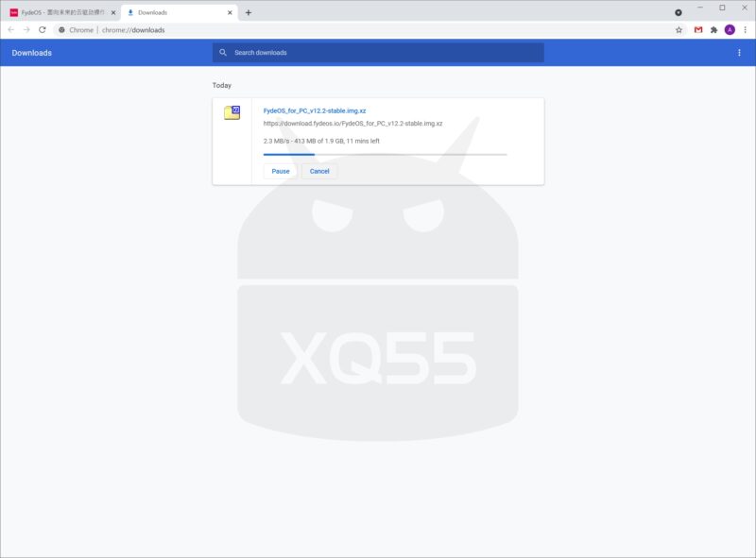Expand the dark circular dropdown in title bar
This screenshot has height=558, width=756.
(678, 12)
